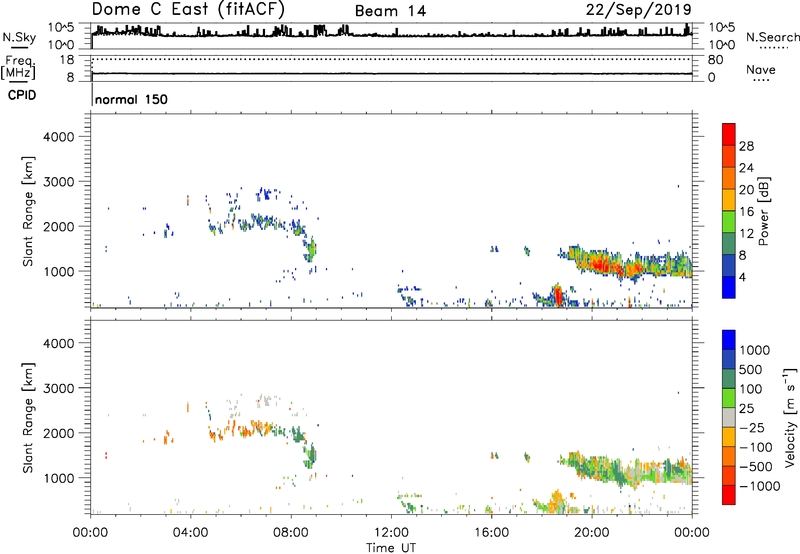Screen dimensions: 800x554
Task: Click the date '22/Sep/2019'
Action: [x=638, y=9]
